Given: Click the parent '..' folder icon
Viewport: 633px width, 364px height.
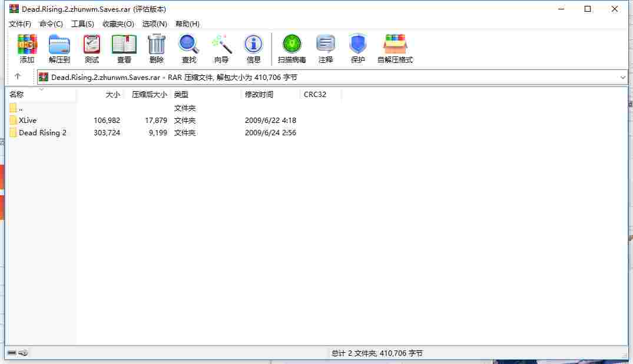Looking at the screenshot, I should click(13, 108).
